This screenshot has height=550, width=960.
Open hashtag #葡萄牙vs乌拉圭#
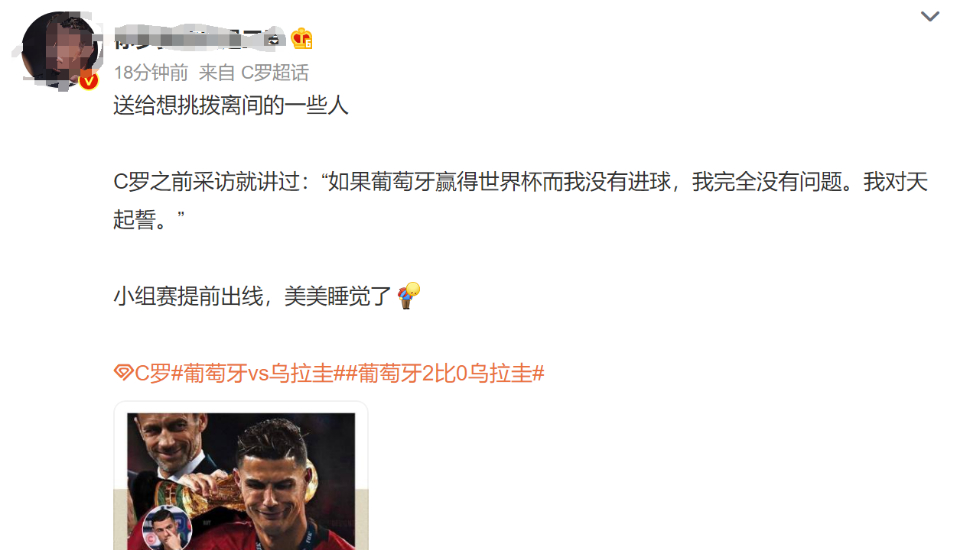[260, 373]
